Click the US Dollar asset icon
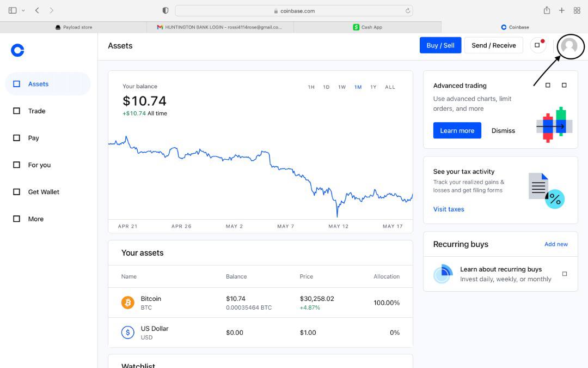 coord(128,333)
